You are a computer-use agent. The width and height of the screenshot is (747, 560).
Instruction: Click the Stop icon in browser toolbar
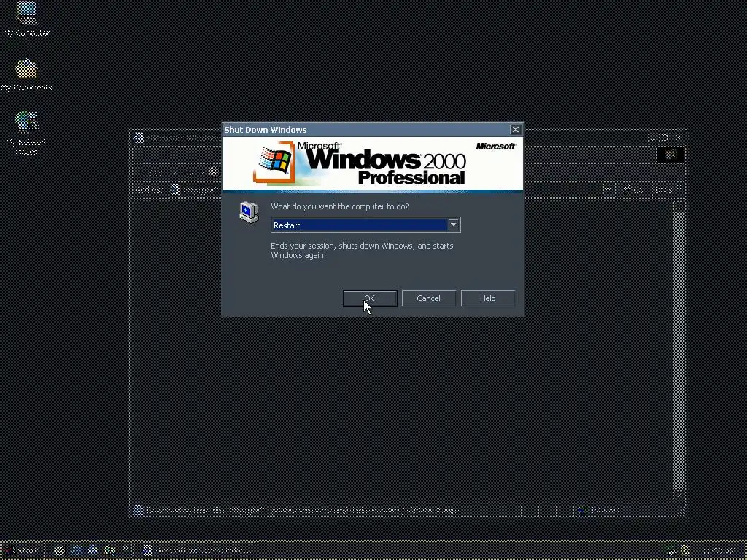(x=214, y=172)
